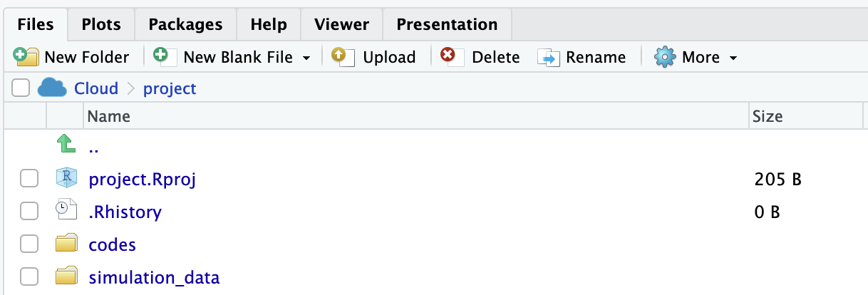The width and height of the screenshot is (868, 295).
Task: Go up to parent directory arrow
Action: (x=66, y=145)
